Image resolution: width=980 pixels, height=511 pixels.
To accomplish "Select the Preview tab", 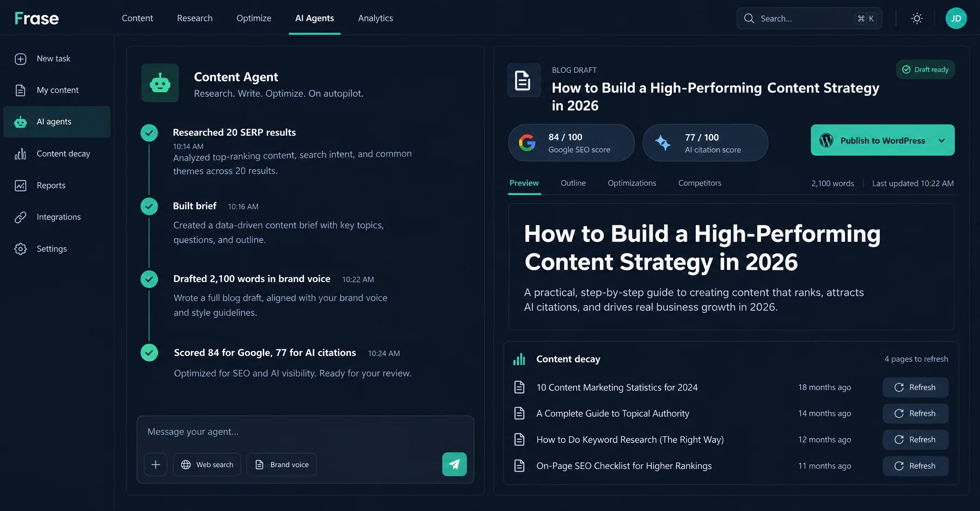I will point(524,183).
